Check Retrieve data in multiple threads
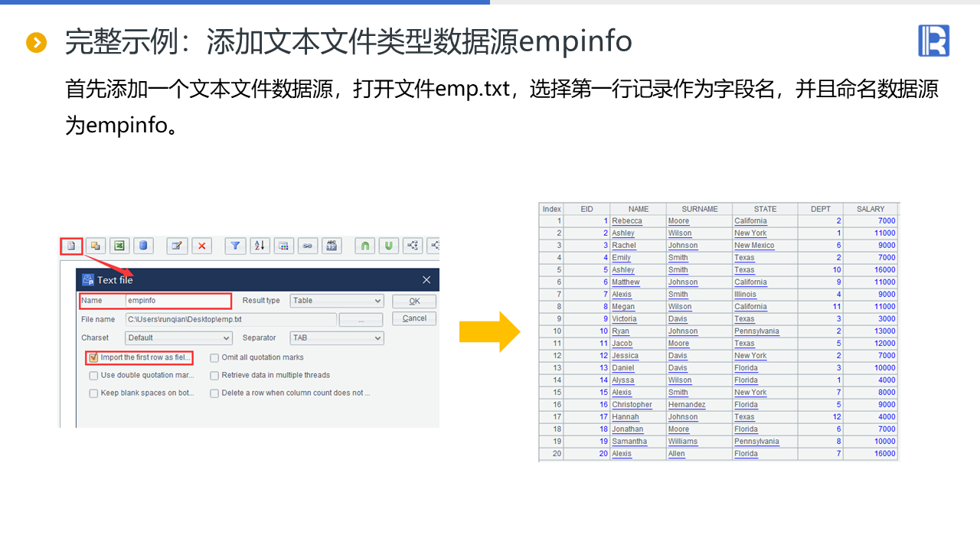The width and height of the screenshot is (980, 551). (x=214, y=376)
